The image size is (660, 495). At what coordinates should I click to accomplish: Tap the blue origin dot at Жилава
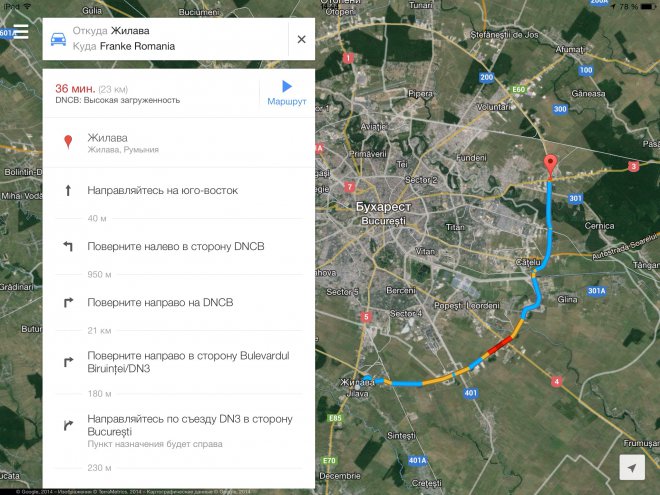point(367,379)
